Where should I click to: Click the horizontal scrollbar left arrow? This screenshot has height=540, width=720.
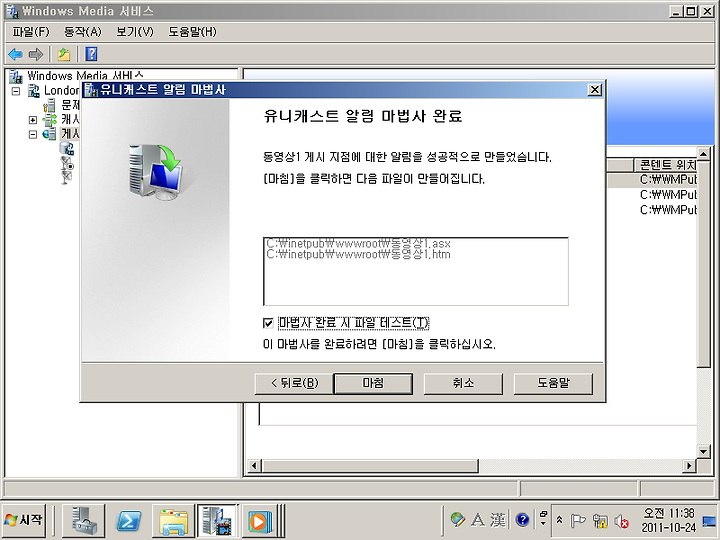[x=254, y=466]
